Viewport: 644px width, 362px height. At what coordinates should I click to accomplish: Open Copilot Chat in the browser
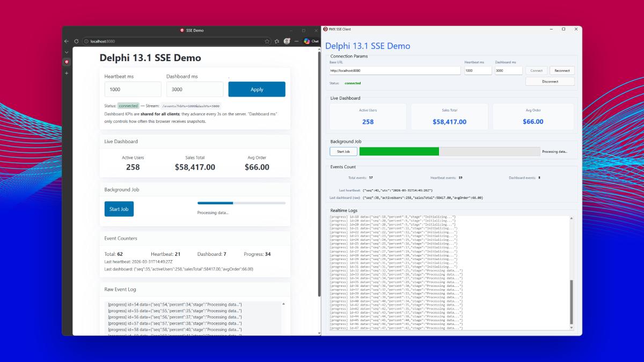(x=311, y=41)
